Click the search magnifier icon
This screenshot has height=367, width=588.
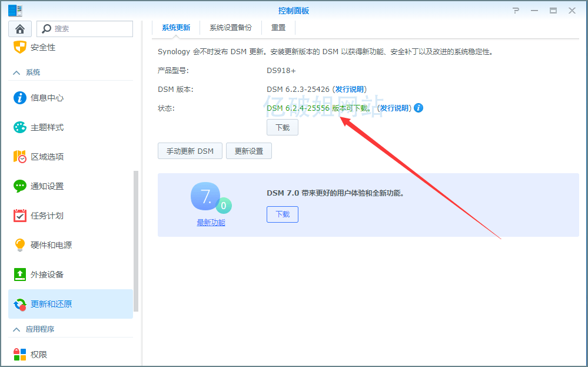click(x=46, y=28)
